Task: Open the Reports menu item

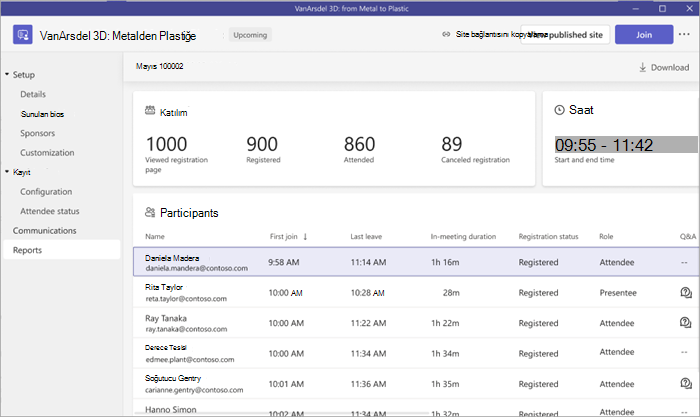Action: point(62,250)
